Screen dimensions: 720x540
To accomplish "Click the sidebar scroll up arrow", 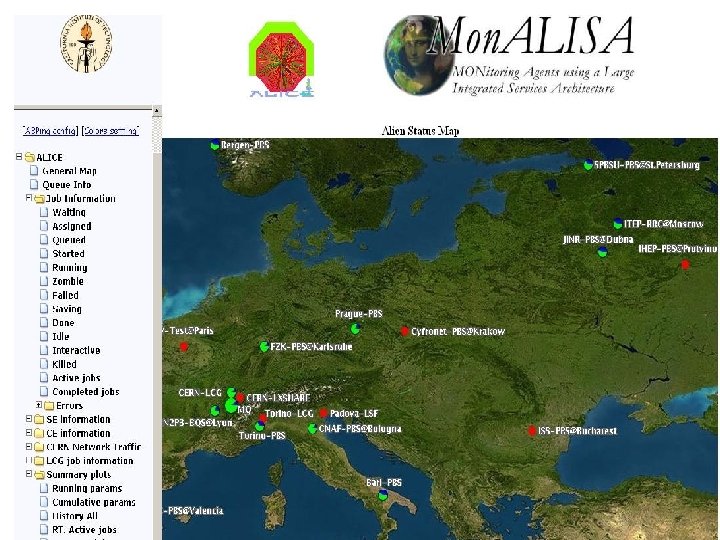I will point(157,111).
